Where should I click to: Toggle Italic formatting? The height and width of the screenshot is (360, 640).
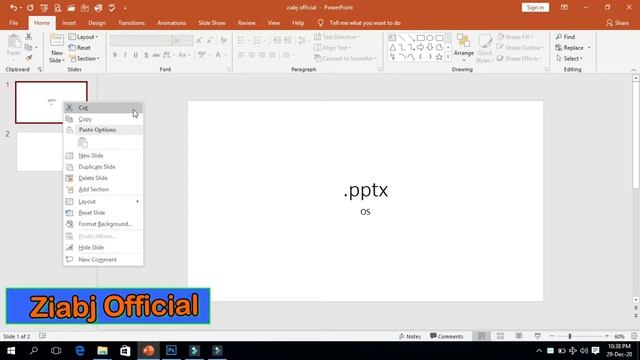tap(125, 55)
